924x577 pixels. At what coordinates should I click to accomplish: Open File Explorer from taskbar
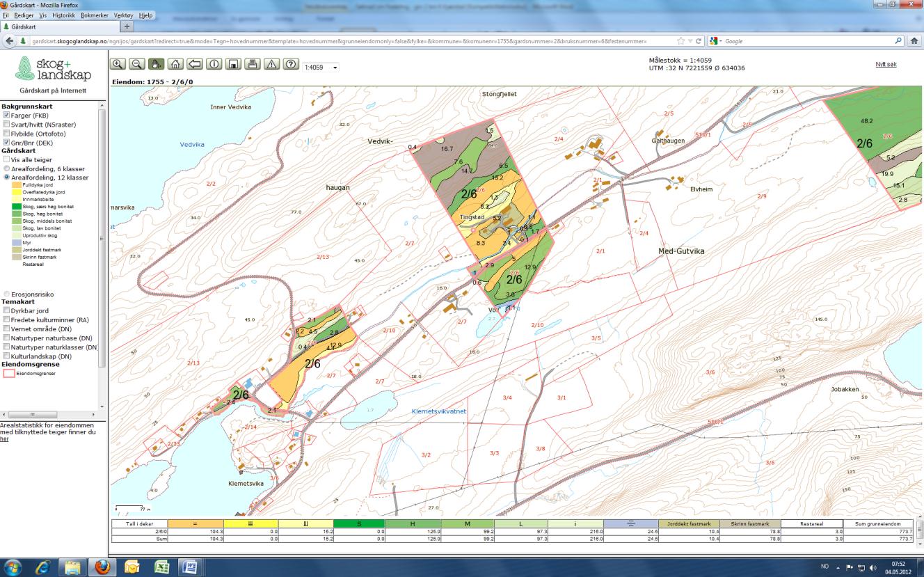[72, 567]
